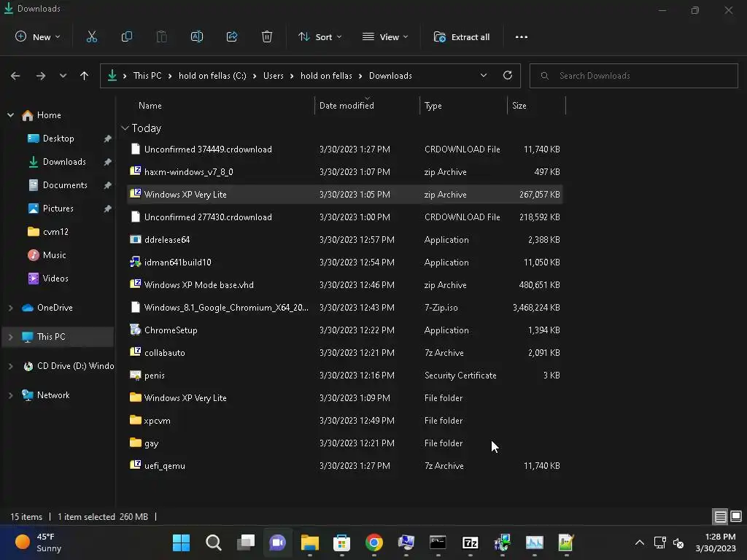
Task: Go up one folder level arrow
Action: tap(85, 76)
